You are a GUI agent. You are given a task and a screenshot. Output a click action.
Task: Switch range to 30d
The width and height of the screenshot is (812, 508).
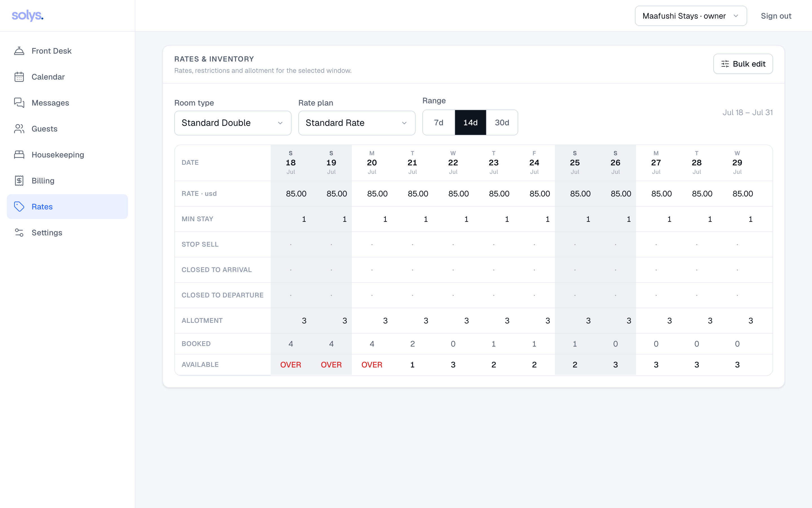point(502,123)
